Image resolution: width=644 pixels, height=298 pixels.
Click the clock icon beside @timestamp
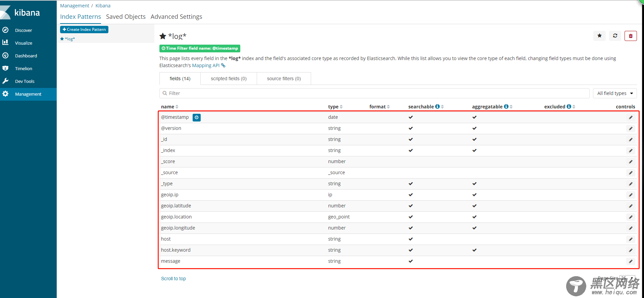pos(197,117)
